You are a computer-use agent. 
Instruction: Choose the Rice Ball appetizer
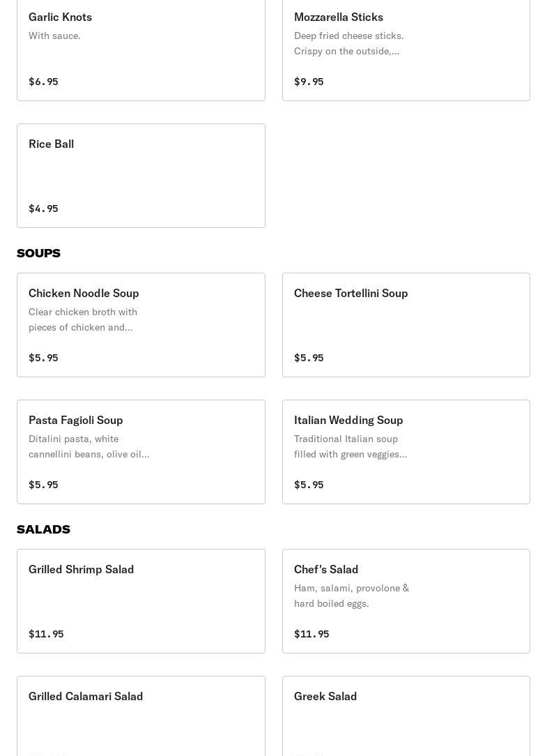(141, 176)
